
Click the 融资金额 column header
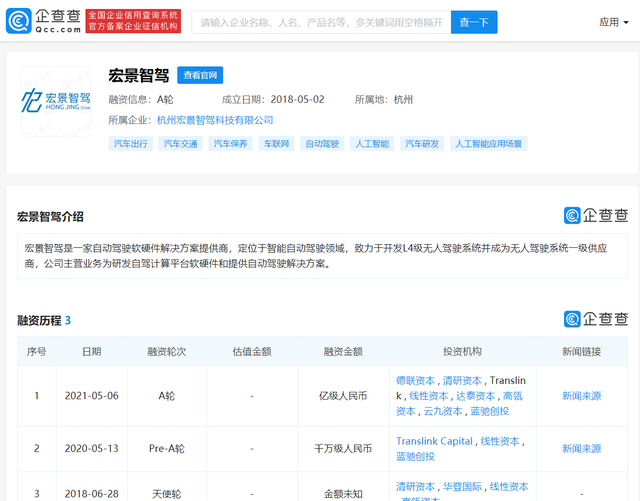343,352
